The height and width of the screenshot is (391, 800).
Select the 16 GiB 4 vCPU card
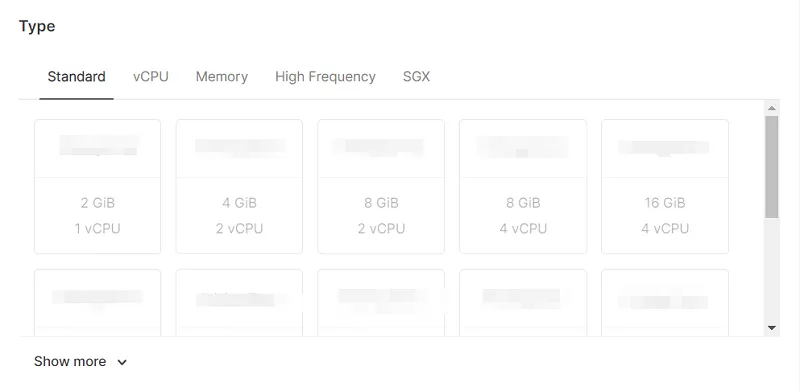click(665, 186)
